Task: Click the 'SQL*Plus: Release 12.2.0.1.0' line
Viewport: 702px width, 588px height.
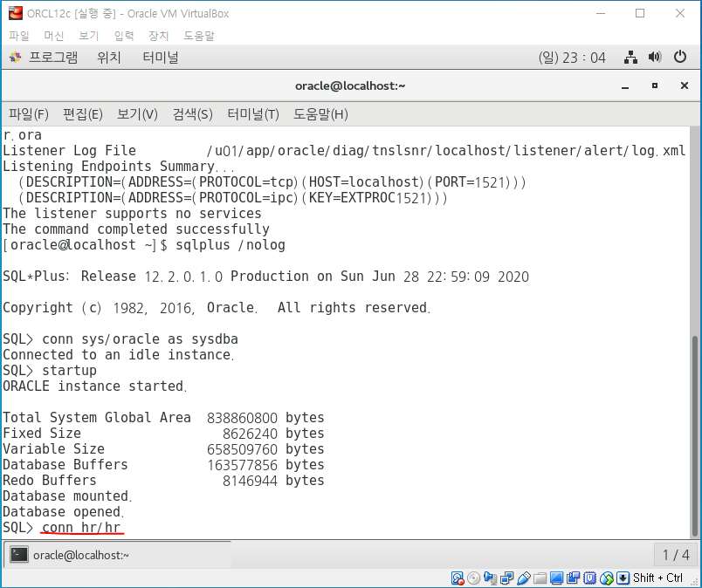Action: click(x=266, y=276)
